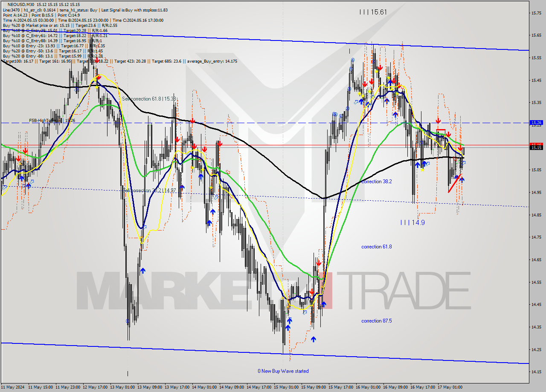Select the '12 May 17:00' time label

click(95, 387)
